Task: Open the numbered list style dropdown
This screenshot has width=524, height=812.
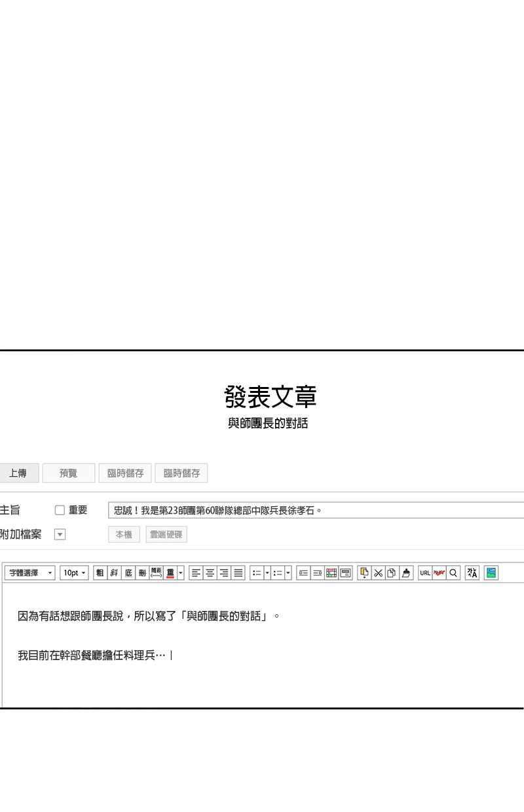Action: point(288,573)
